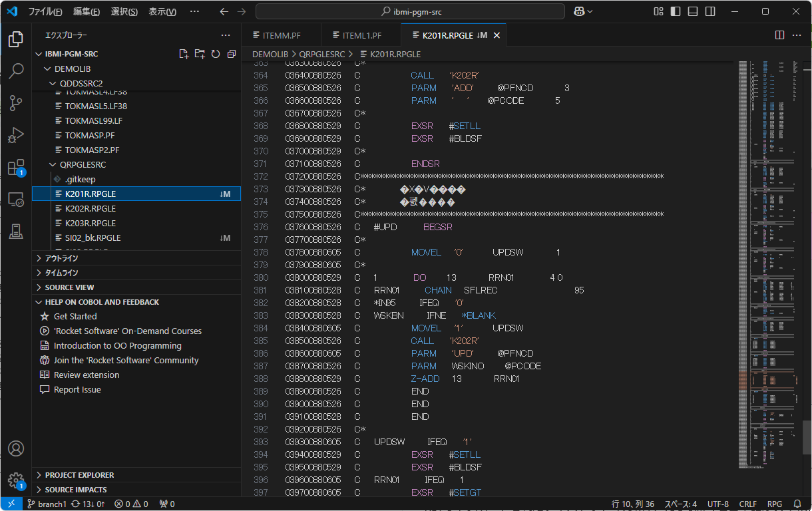812x511 pixels.
Task: Split the editor to the right
Action: (x=779, y=35)
